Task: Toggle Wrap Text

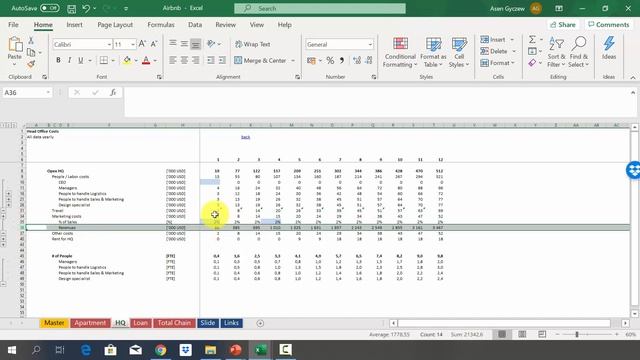Action: click(253, 44)
